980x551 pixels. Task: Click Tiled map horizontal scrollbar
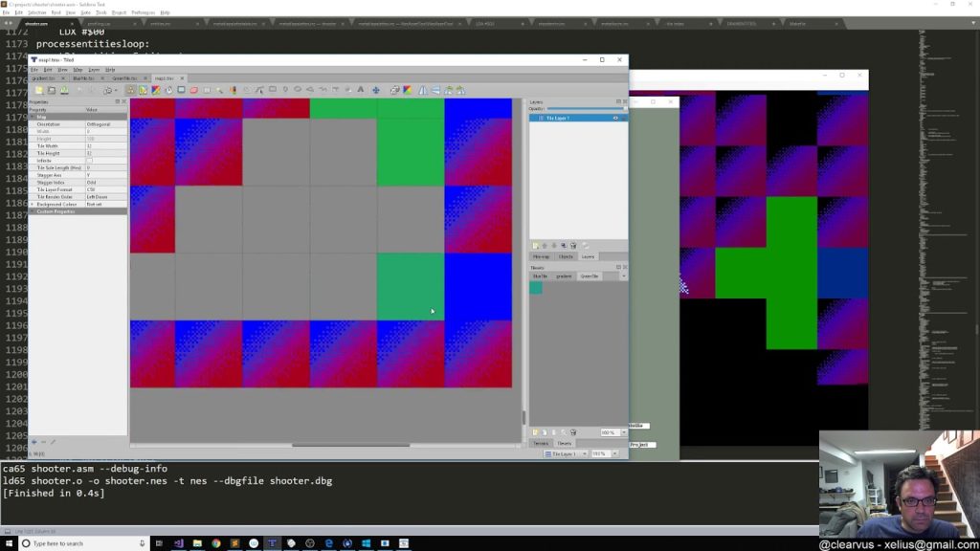coord(350,446)
